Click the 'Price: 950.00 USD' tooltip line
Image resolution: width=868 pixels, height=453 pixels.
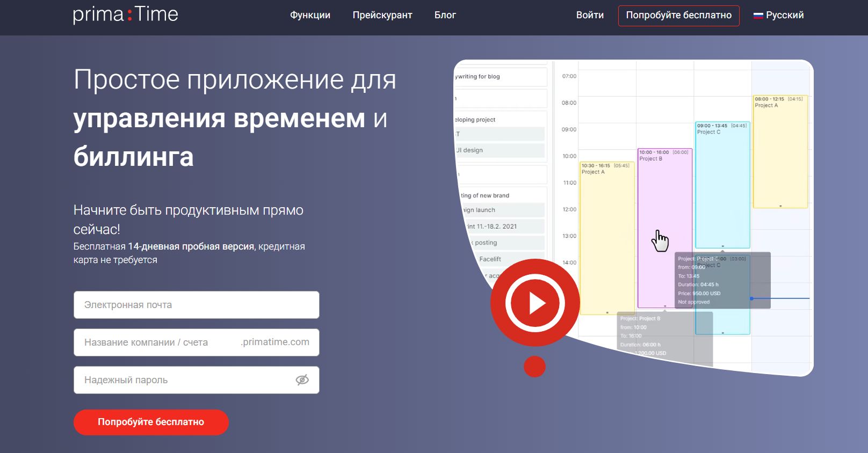point(699,294)
